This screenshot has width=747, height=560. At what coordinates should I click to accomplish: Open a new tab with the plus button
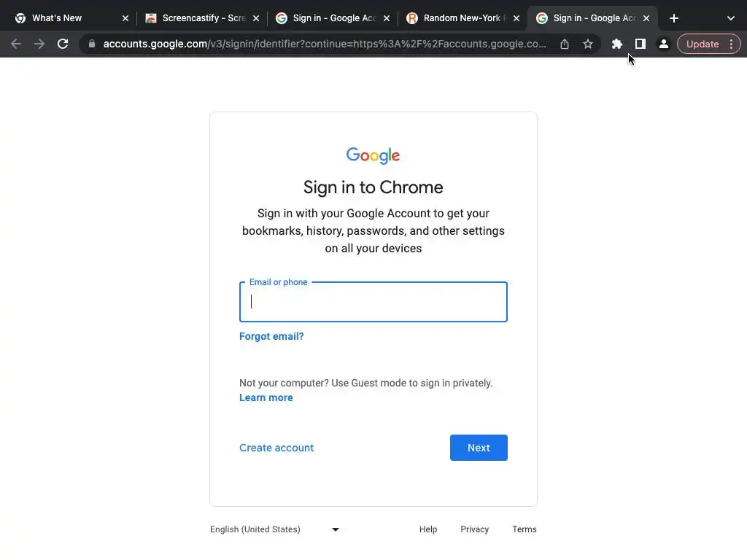click(674, 18)
